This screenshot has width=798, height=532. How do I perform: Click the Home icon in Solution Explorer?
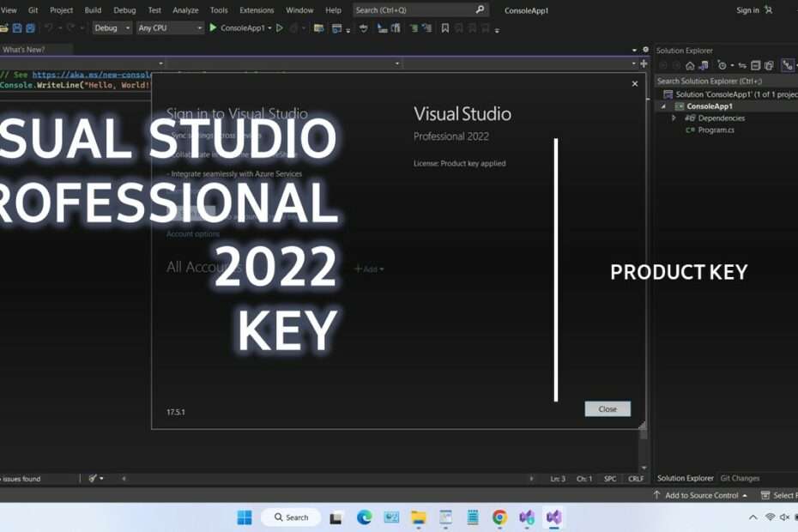[x=690, y=65]
